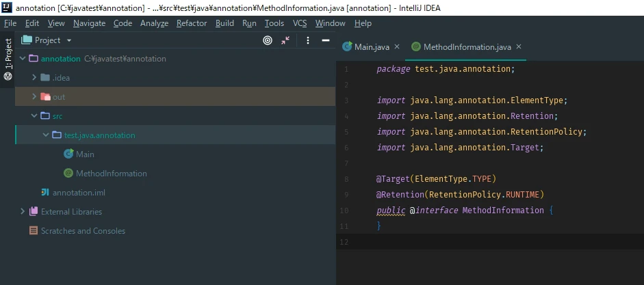Click the package declaration on line 1
The width and height of the screenshot is (644, 285).
tap(446, 69)
